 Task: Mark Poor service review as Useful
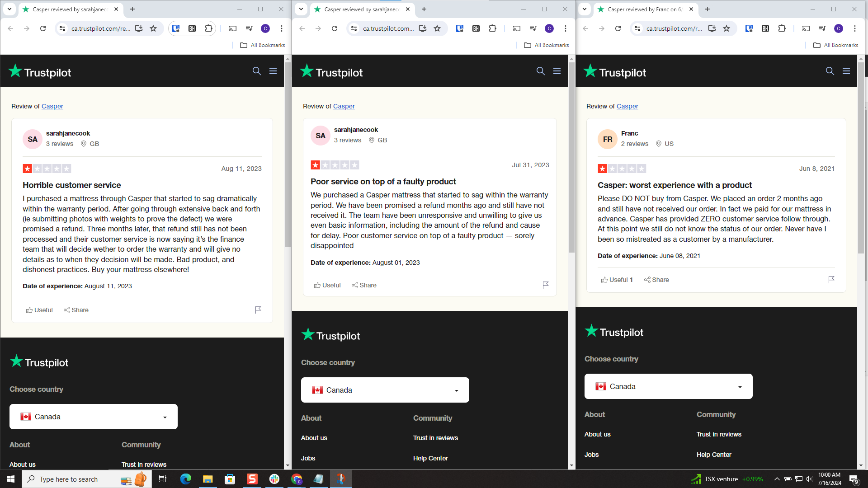327,285
